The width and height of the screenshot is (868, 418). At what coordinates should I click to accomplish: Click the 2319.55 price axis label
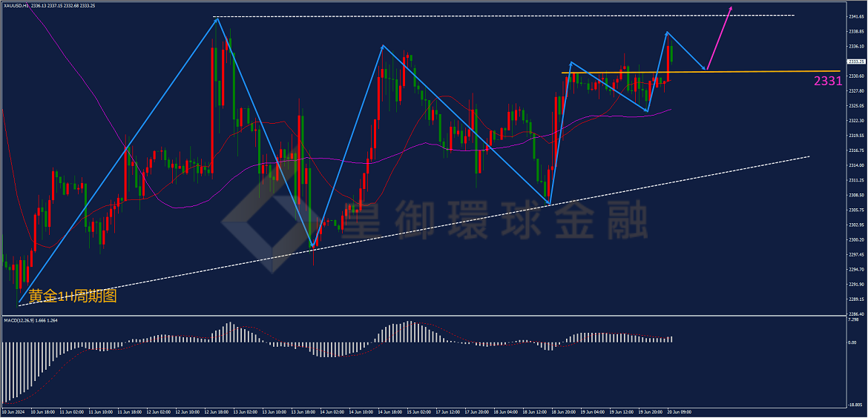coord(856,136)
